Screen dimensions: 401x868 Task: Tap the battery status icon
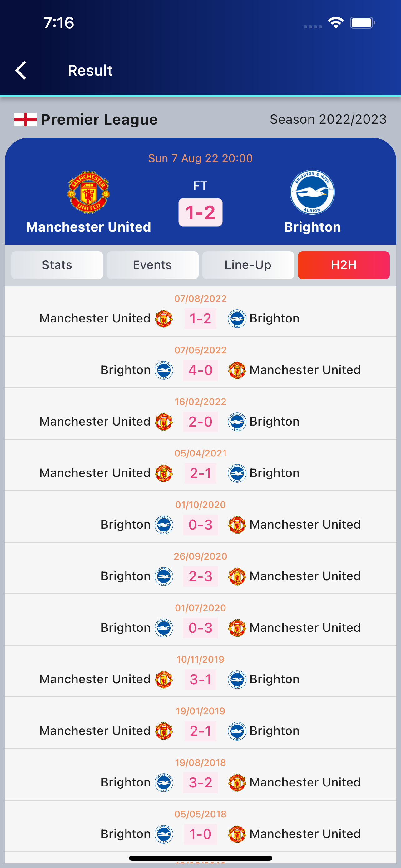click(362, 23)
